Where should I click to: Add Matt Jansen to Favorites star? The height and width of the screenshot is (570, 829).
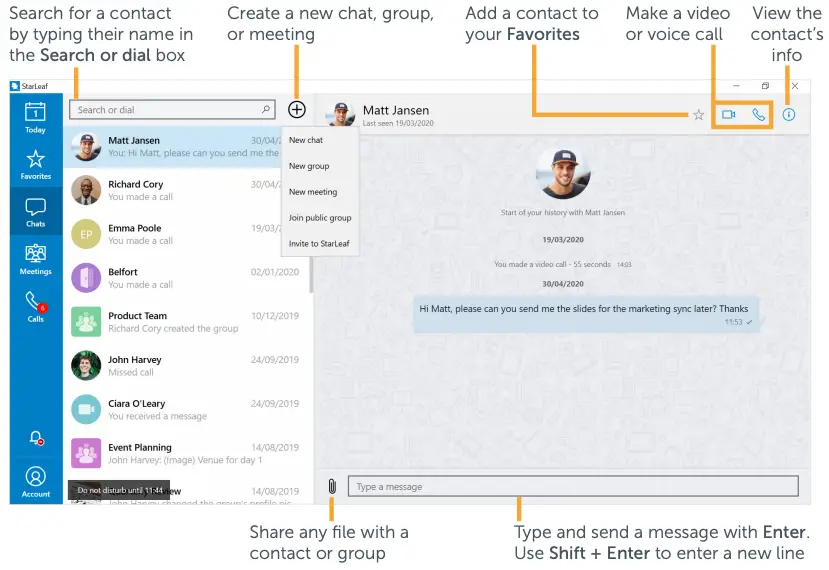(x=698, y=115)
